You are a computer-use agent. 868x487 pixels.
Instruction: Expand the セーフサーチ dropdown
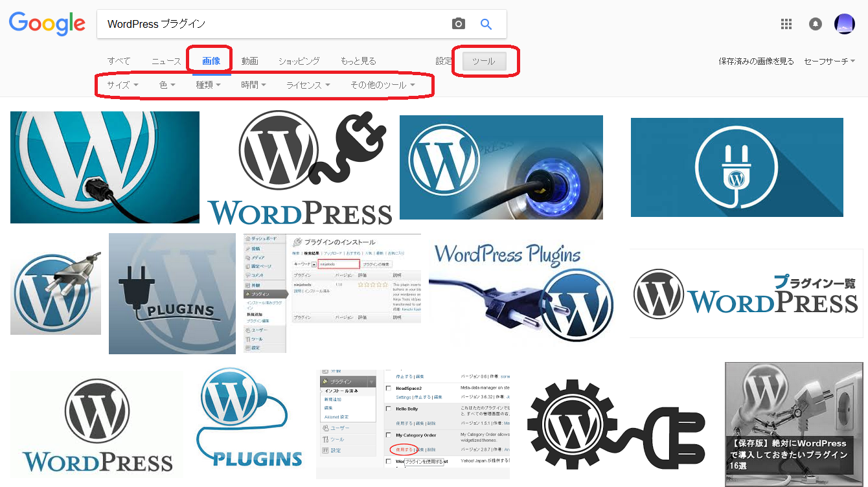click(x=829, y=61)
